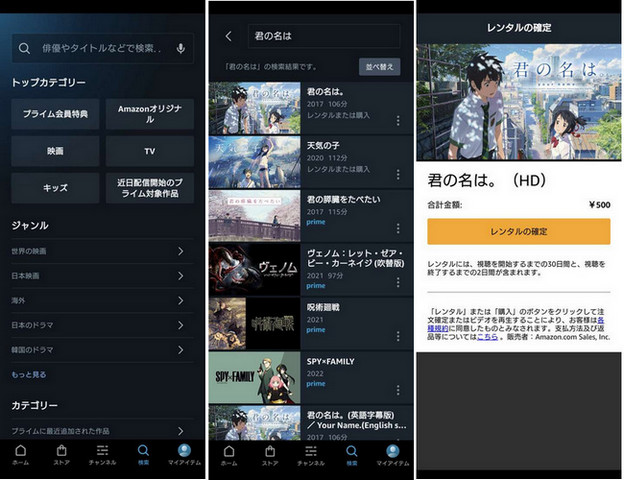Open options menu for ヴェノム result
Screen dimensions: 624x480
click(x=398, y=282)
